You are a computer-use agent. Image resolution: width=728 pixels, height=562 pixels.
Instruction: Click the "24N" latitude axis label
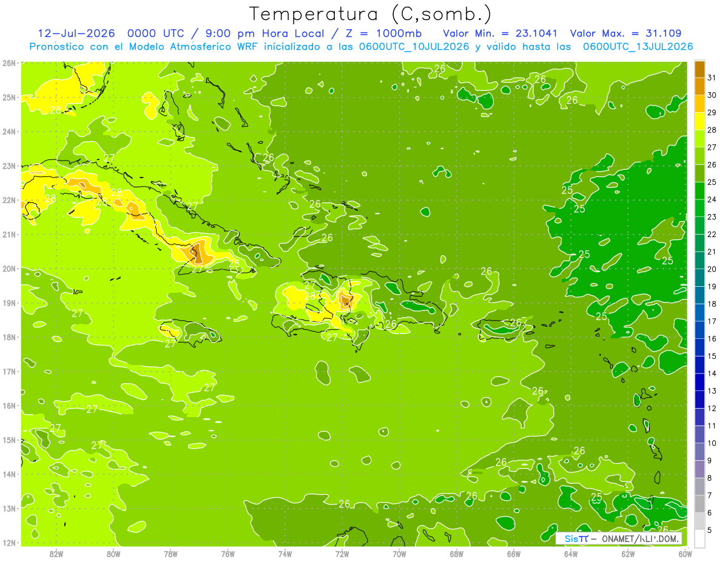click(x=9, y=132)
